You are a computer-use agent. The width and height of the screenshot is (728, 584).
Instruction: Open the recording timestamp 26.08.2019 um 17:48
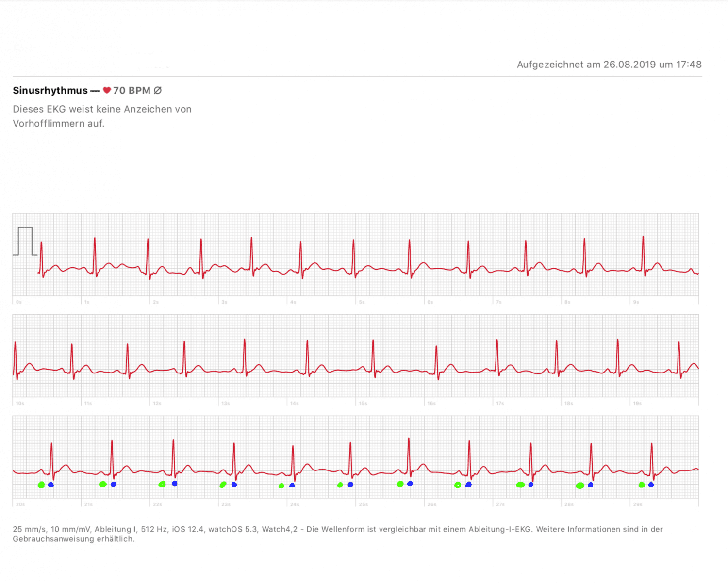click(609, 64)
